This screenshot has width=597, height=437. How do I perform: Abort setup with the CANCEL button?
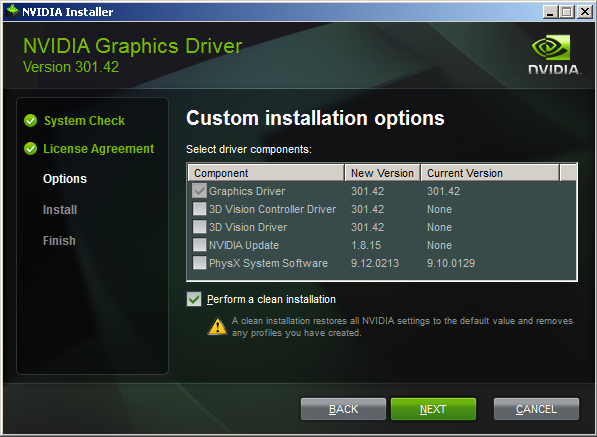536,409
